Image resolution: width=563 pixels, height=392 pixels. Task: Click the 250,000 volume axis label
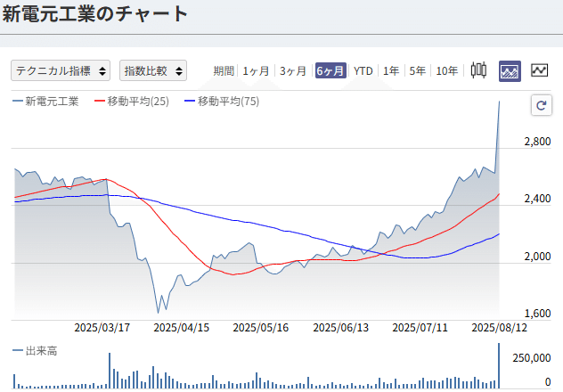[532, 358]
